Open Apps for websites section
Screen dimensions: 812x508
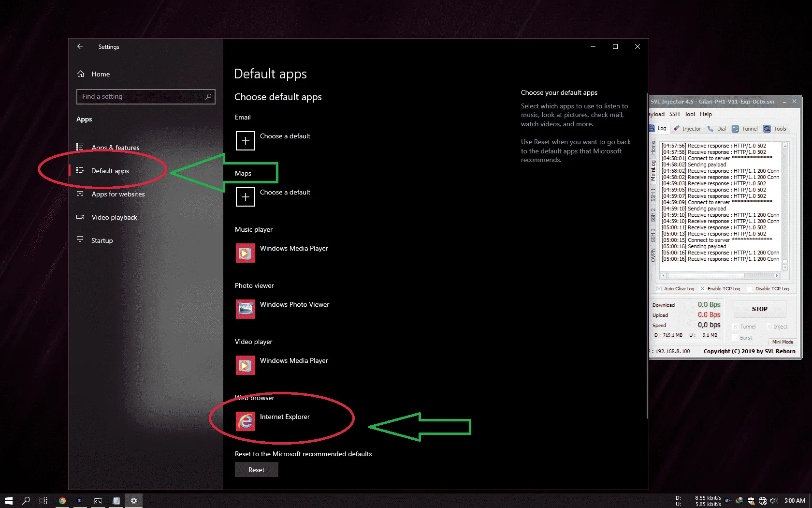click(118, 194)
